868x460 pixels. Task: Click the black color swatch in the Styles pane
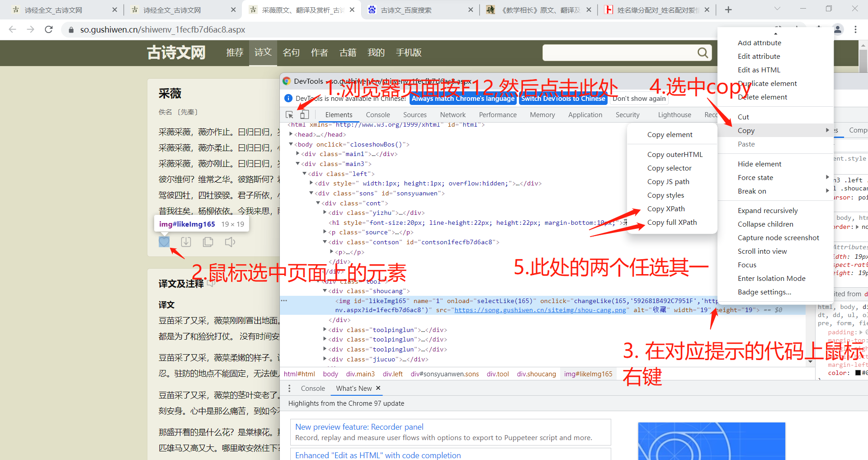point(859,372)
